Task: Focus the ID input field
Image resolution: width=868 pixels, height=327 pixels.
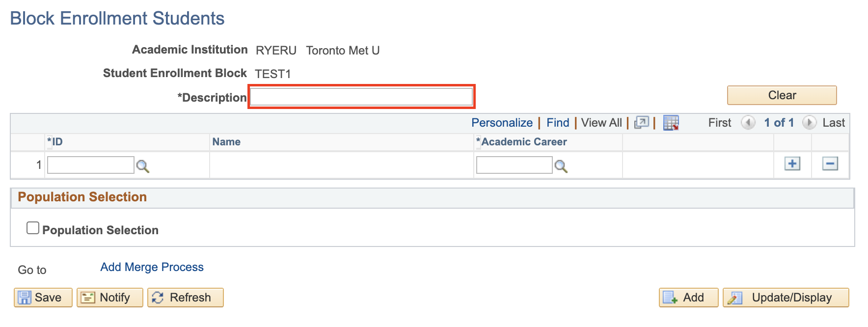Action: tap(90, 165)
